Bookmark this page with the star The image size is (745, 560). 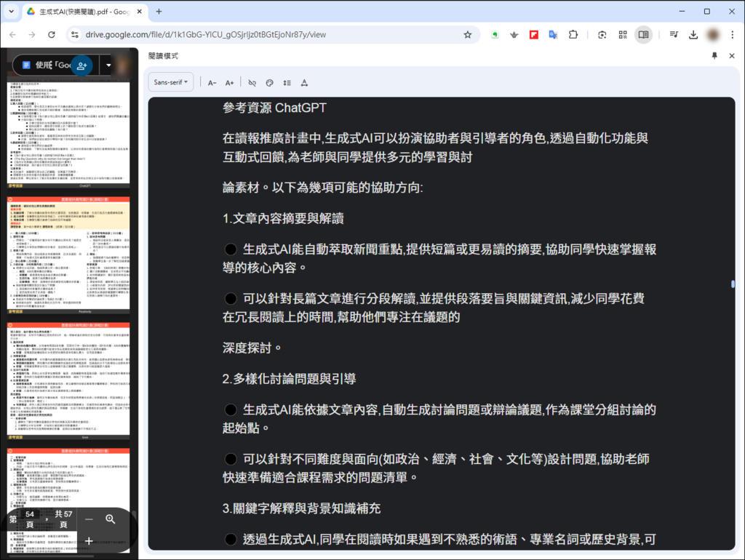pos(468,35)
